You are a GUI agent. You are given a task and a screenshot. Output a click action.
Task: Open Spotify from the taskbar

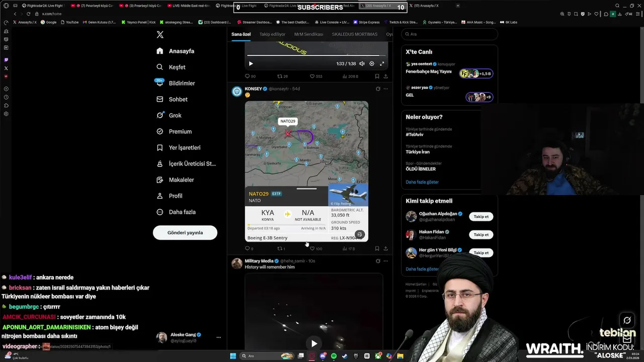pos(334,356)
